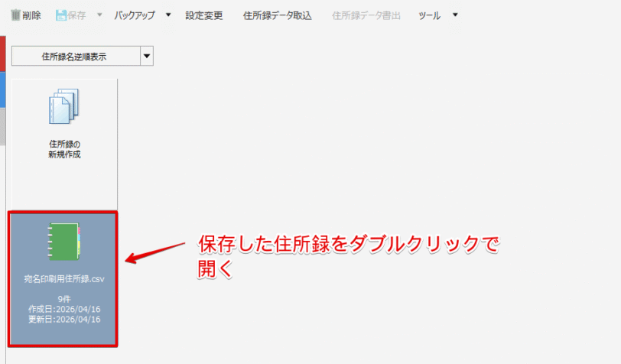621x364 pixels.
Task: Select the green notebook address book icon
Action: [x=64, y=241]
